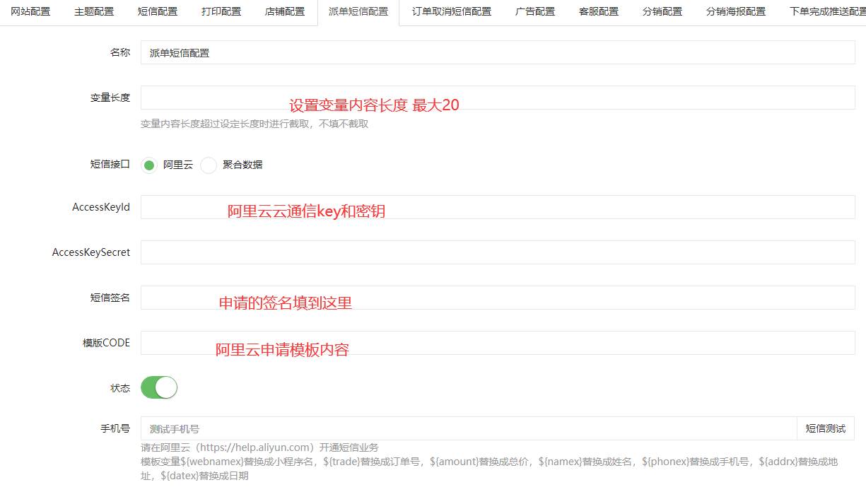Click the 手机号 field label

pos(115,428)
